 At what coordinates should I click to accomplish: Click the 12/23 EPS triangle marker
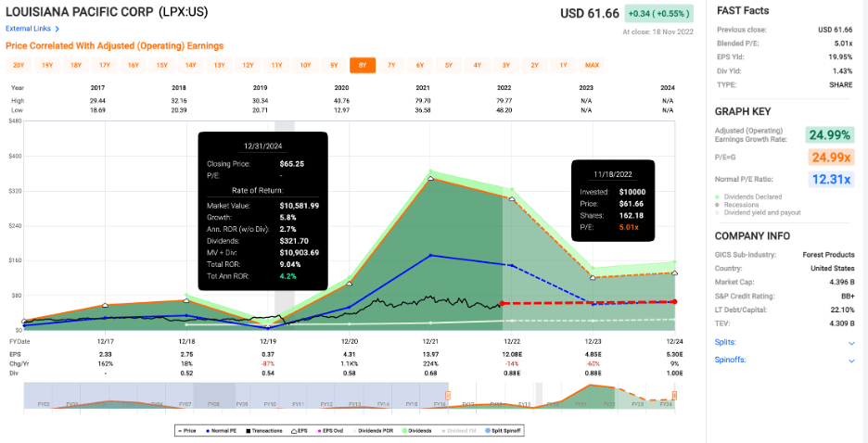pyautogui.click(x=593, y=277)
